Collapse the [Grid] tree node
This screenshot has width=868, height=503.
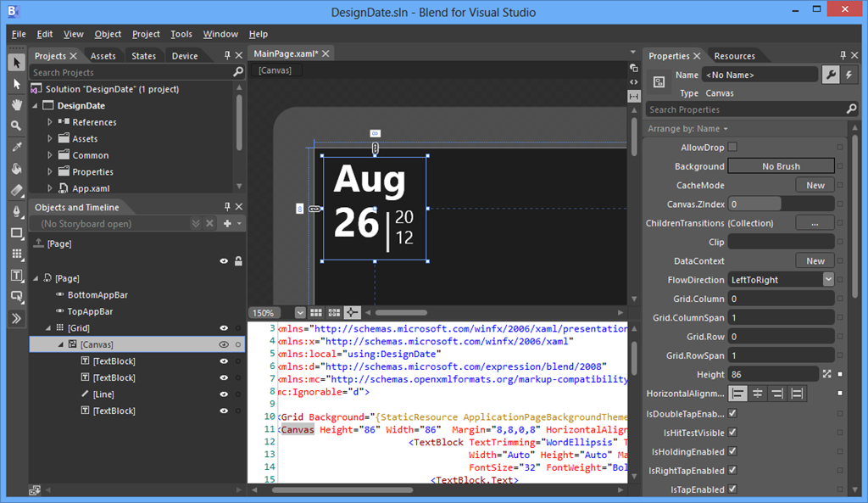pos(48,328)
